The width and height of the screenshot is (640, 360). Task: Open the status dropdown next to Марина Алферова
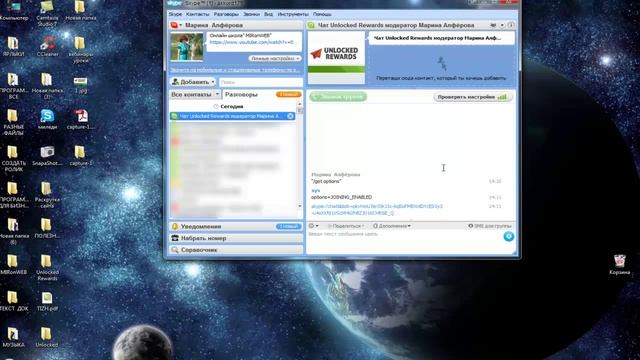[x=176, y=25]
